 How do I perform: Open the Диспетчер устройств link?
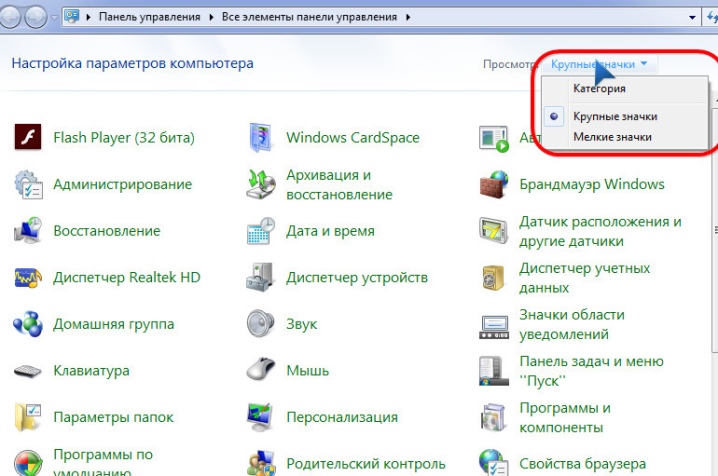pos(357,277)
